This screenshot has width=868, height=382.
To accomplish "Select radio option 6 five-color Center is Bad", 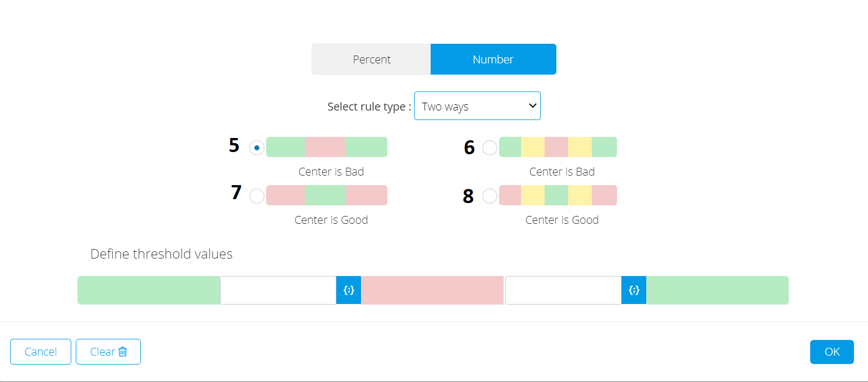I will click(490, 148).
